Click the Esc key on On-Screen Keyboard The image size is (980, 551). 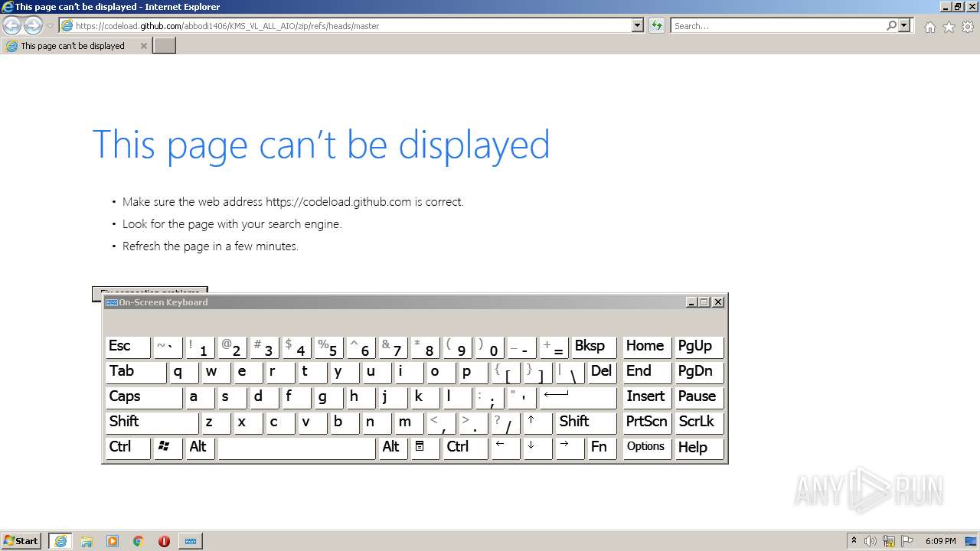click(128, 347)
